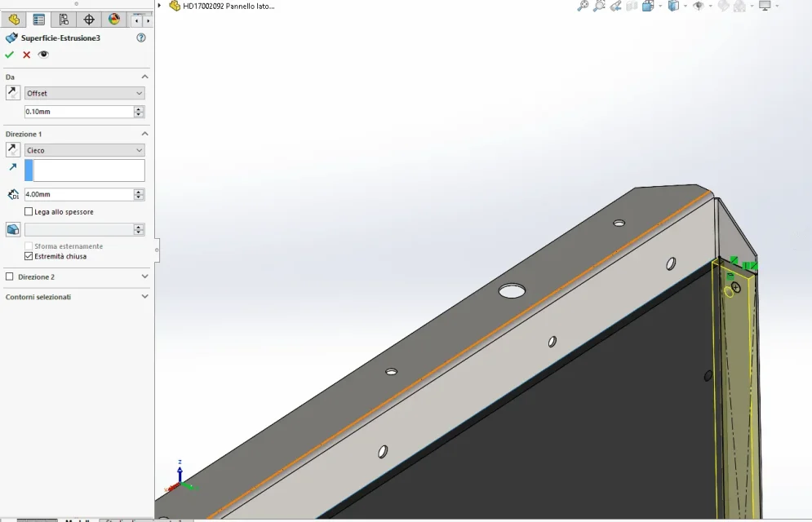This screenshot has width=812, height=522.
Task: Increase the 4.00mm depth value
Action: 139,192
